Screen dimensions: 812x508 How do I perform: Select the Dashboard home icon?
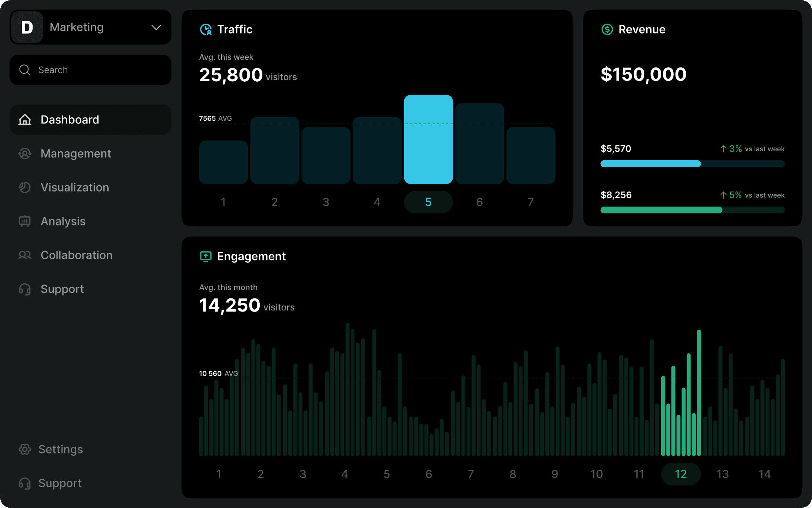(x=25, y=120)
